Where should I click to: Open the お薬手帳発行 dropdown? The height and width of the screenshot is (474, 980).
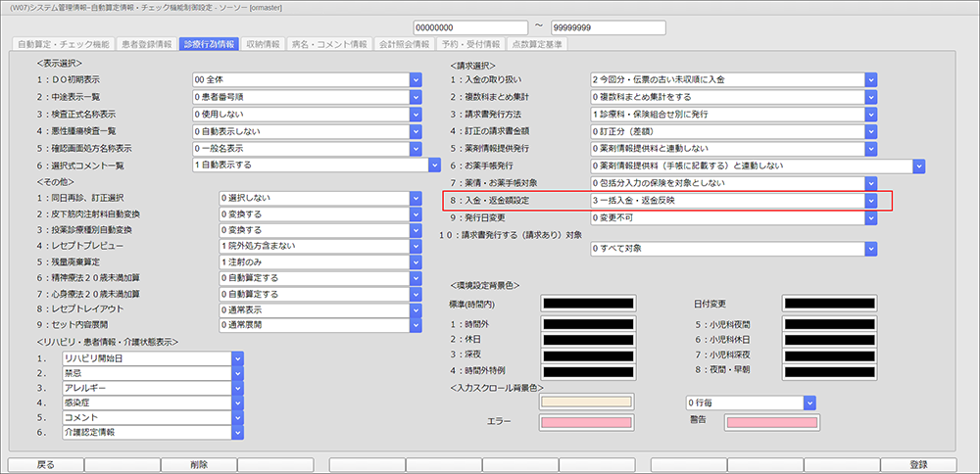918,166
